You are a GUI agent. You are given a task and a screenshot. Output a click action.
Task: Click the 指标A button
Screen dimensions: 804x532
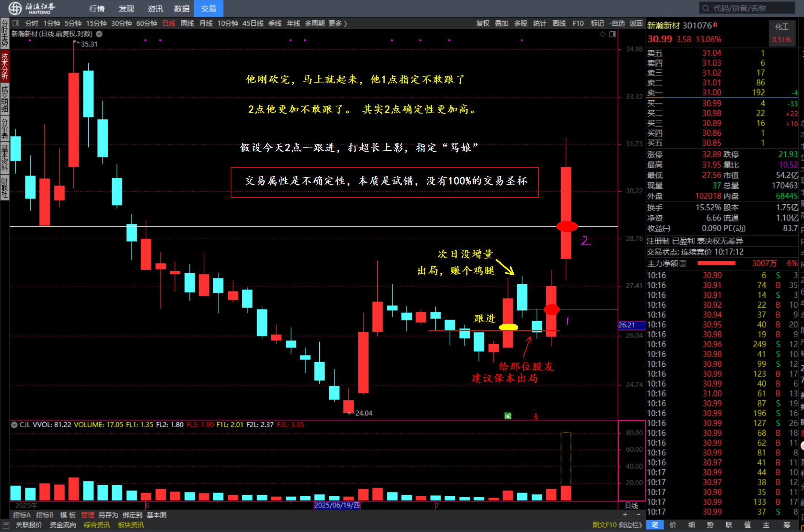coord(22,515)
